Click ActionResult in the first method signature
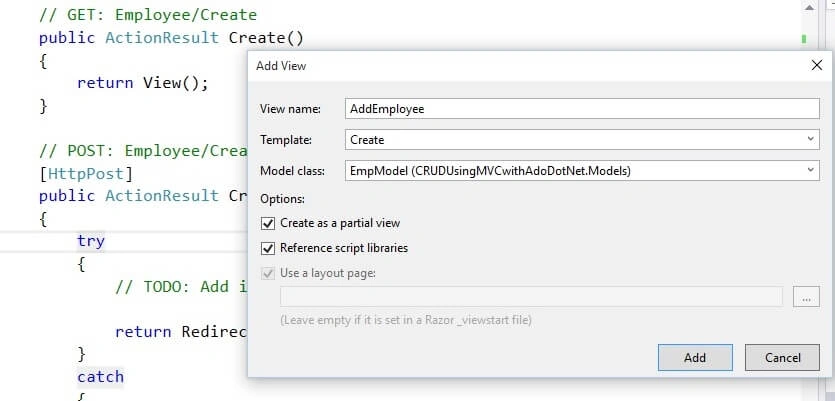 coord(162,38)
